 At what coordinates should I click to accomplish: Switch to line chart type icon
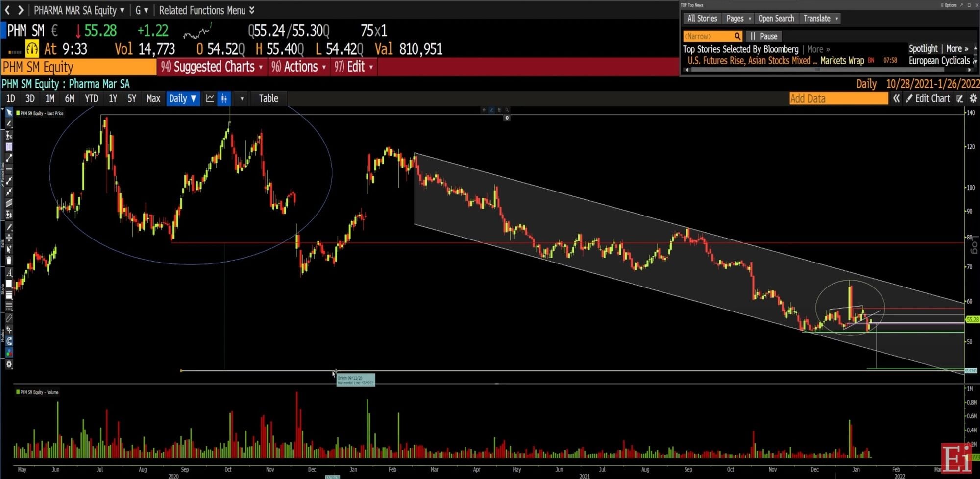[210, 98]
